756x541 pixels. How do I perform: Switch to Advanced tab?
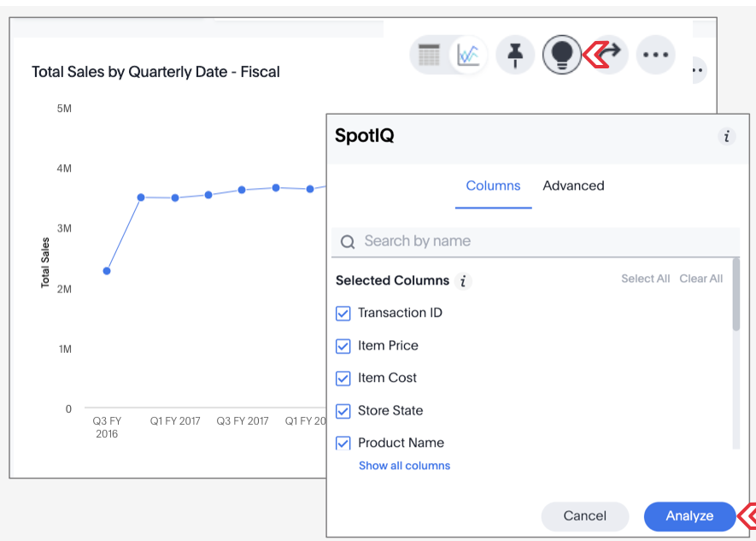click(x=573, y=185)
